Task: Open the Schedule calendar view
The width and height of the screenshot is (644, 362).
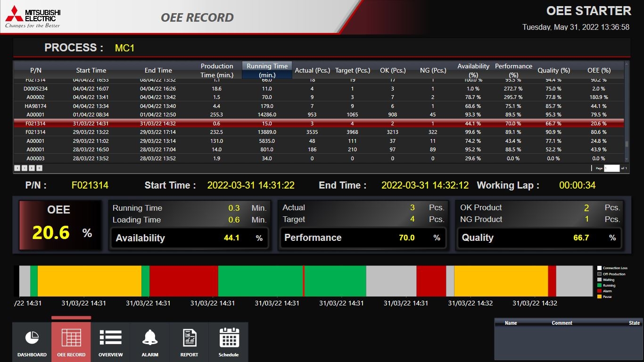Action: pyautogui.click(x=228, y=342)
